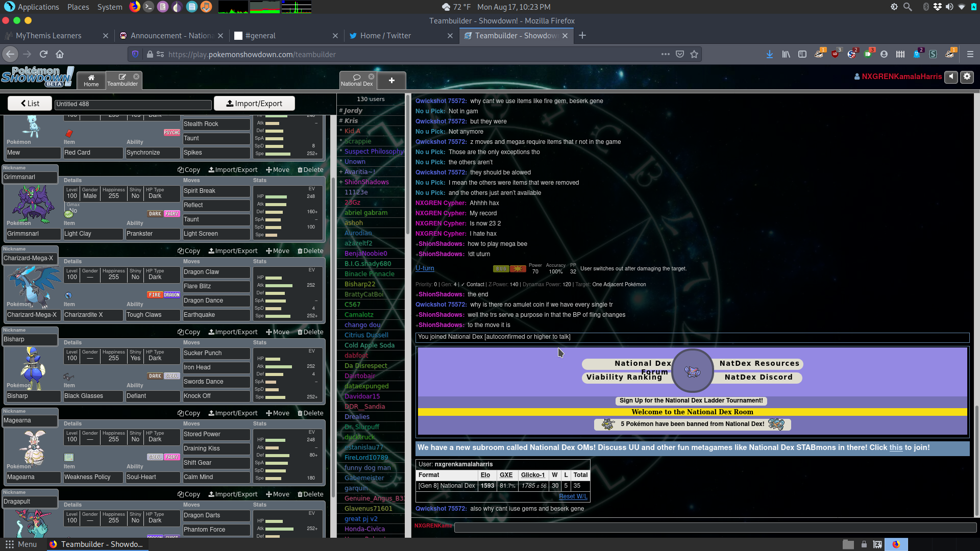Screen dimensions: 980x551
Task: Open NatDex Discord button
Action: (x=758, y=378)
